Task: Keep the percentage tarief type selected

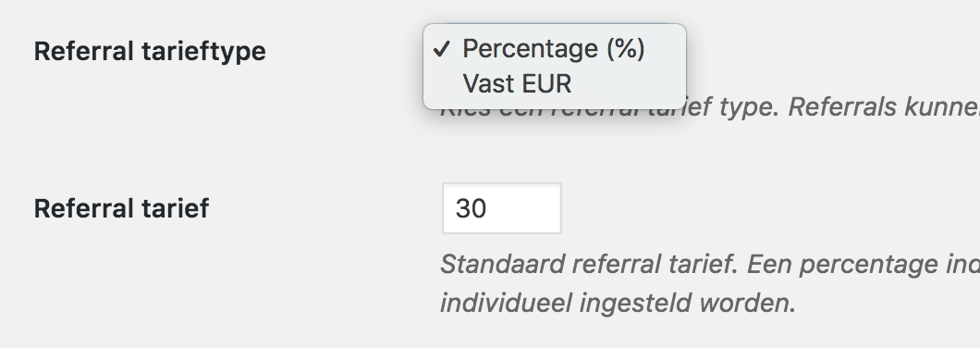Action: pos(554,49)
